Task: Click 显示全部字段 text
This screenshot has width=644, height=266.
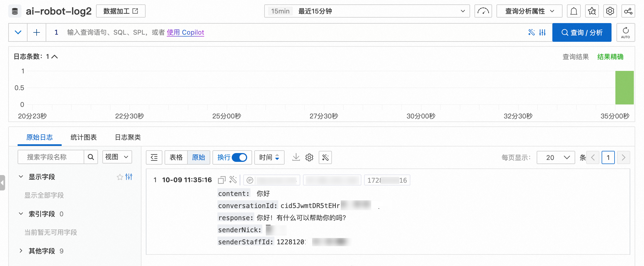Action: [44, 195]
